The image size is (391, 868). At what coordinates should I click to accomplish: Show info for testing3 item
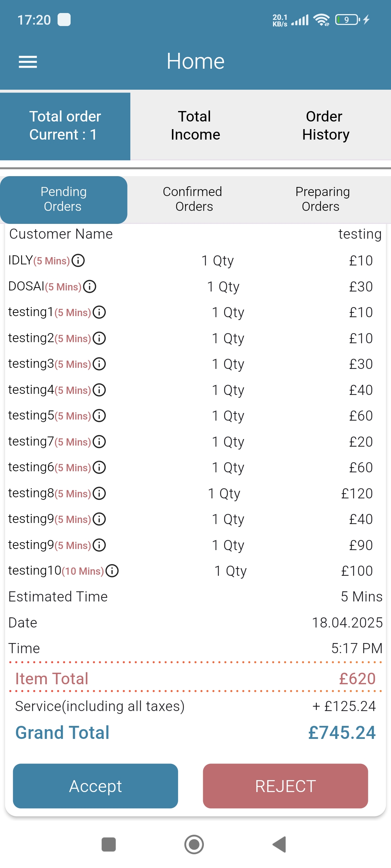point(99,364)
